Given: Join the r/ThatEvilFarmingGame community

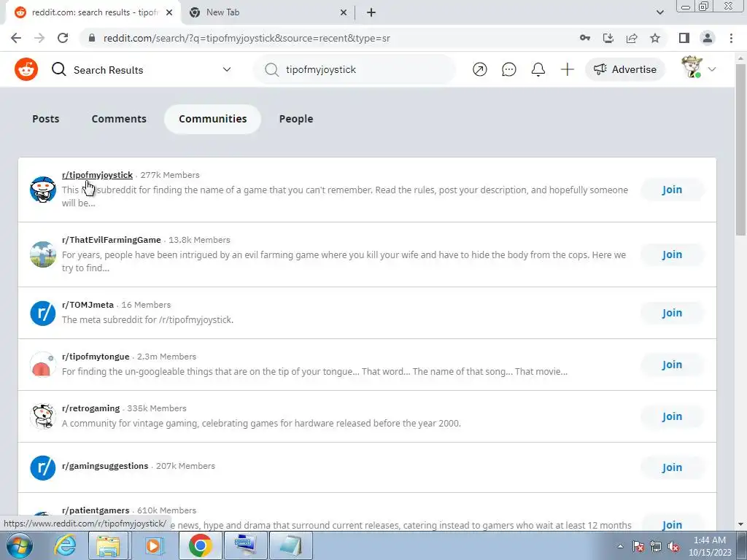Looking at the screenshot, I should click(672, 254).
